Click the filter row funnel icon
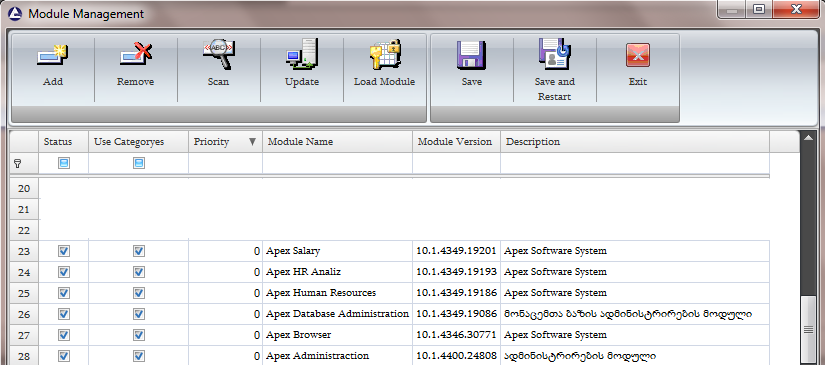The height and width of the screenshot is (365, 825). coord(17,164)
